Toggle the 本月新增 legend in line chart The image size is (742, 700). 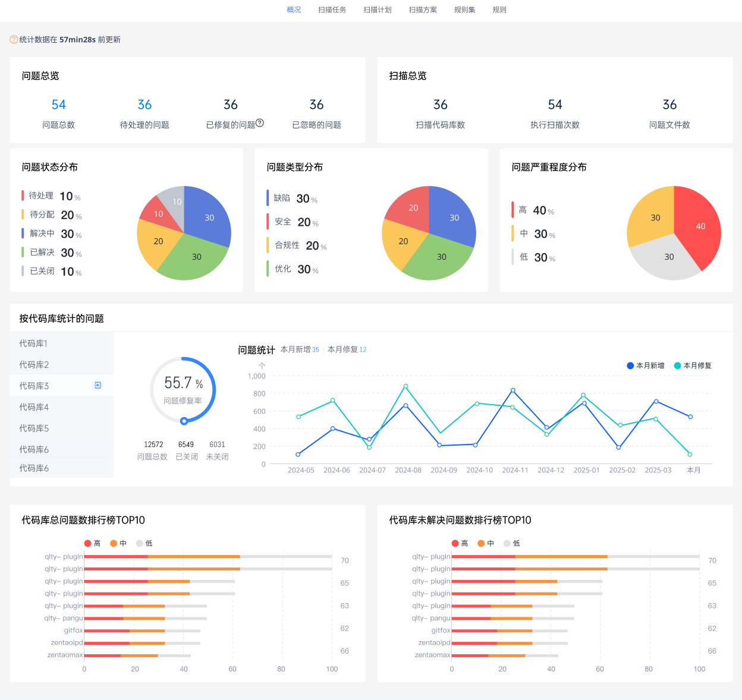click(x=646, y=365)
